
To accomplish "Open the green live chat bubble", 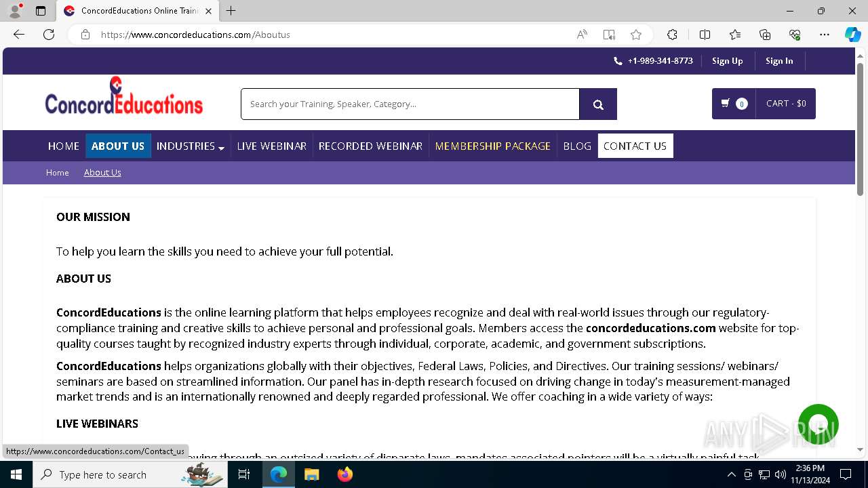I will 818,424.
